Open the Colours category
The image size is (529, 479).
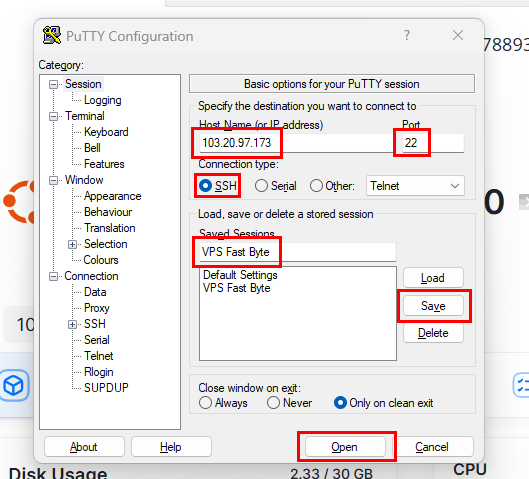101,260
